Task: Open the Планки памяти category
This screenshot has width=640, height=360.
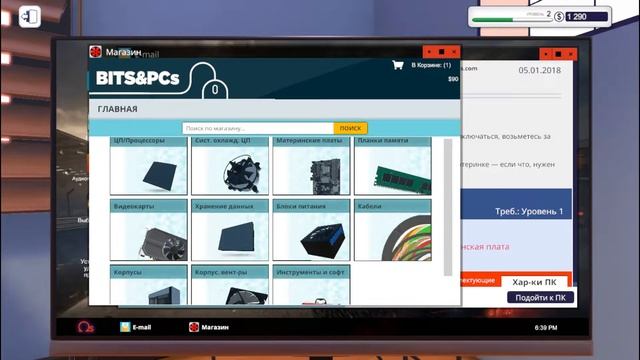Action: click(393, 166)
